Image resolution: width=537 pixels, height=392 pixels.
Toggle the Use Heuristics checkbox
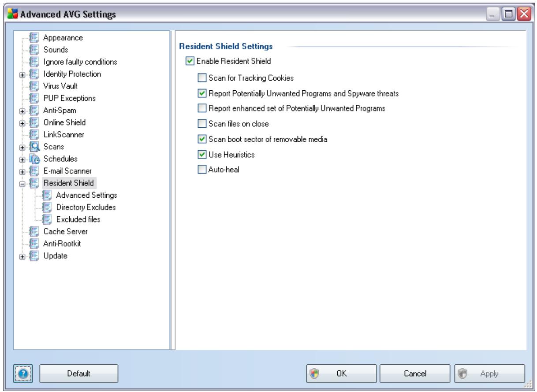click(x=201, y=155)
